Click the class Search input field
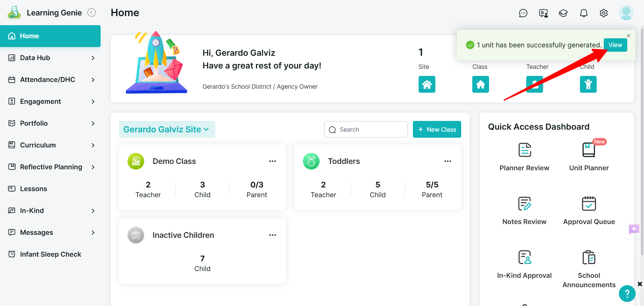 (x=366, y=129)
